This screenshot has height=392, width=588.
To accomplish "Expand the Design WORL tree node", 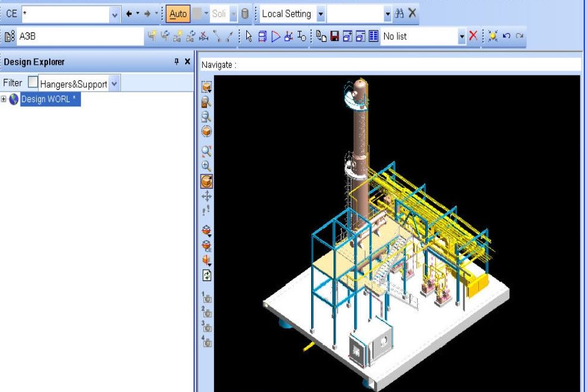I will coord(4,99).
